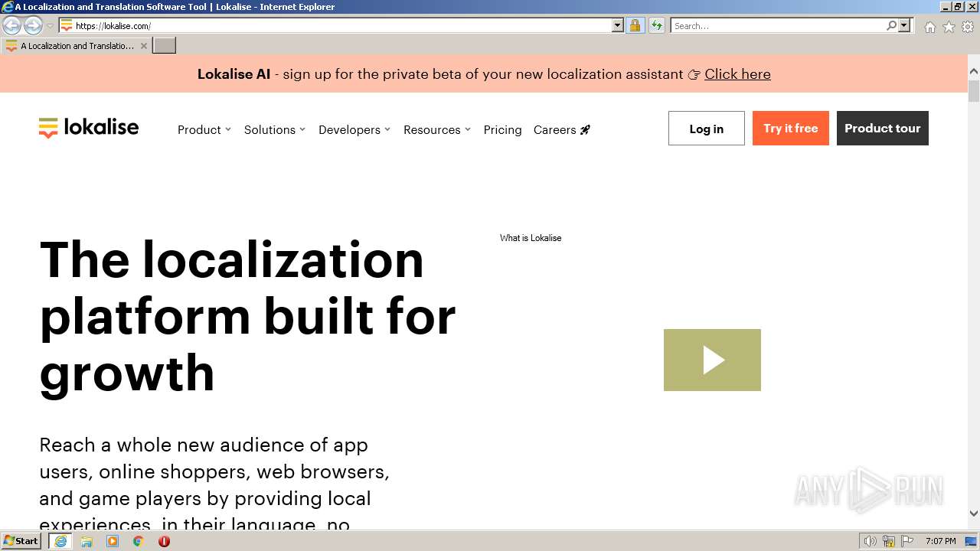Viewport: 980px width, 551px height.
Task: Follow the 'Click here' banner link
Action: [737, 74]
